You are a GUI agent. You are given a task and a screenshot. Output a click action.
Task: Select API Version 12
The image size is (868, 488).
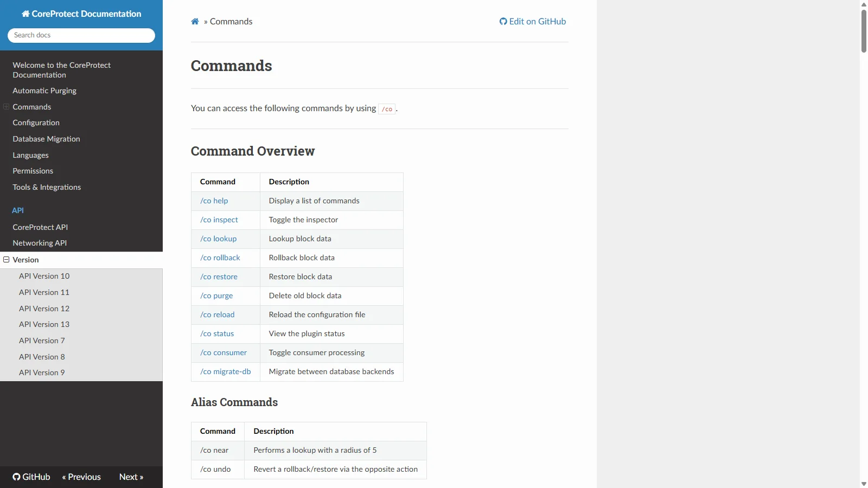[x=44, y=309]
